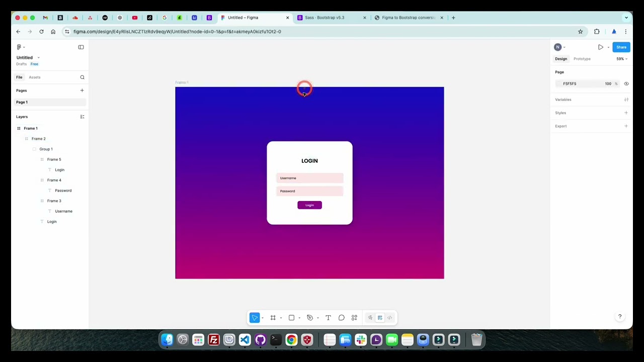The height and width of the screenshot is (362, 644).
Task: Add a new page with plus
Action: click(82, 90)
